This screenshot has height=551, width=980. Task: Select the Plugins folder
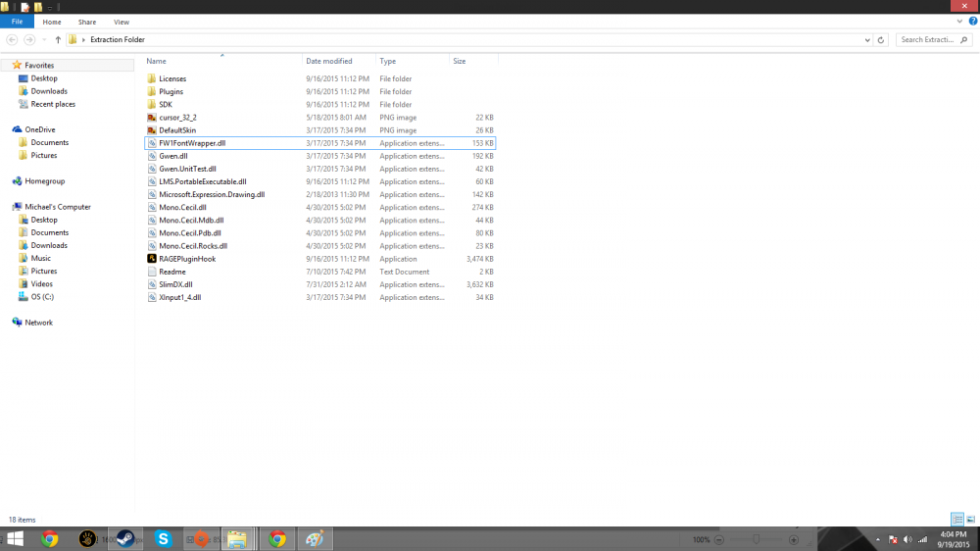(x=171, y=92)
